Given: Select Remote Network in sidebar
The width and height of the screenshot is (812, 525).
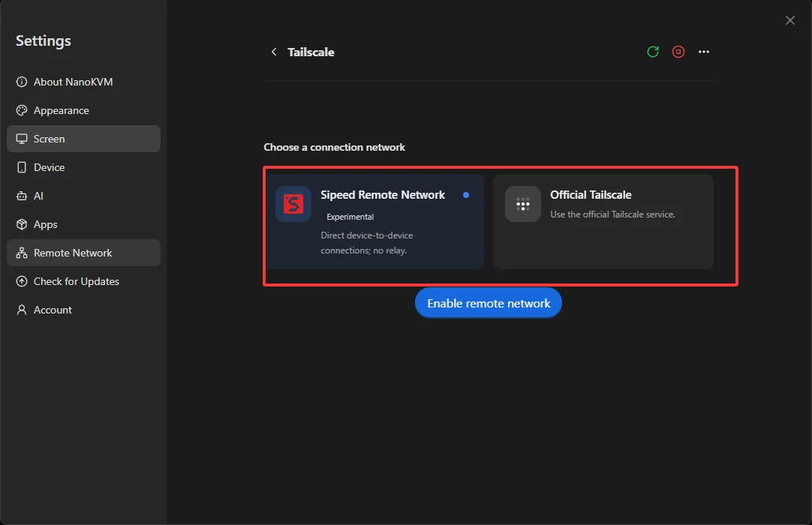Looking at the screenshot, I should click(83, 253).
